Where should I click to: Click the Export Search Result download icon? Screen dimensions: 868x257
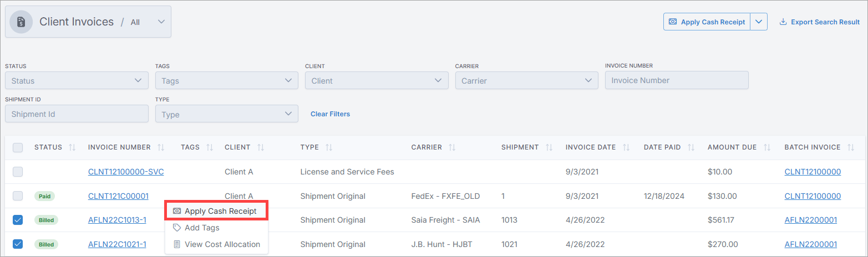783,22
